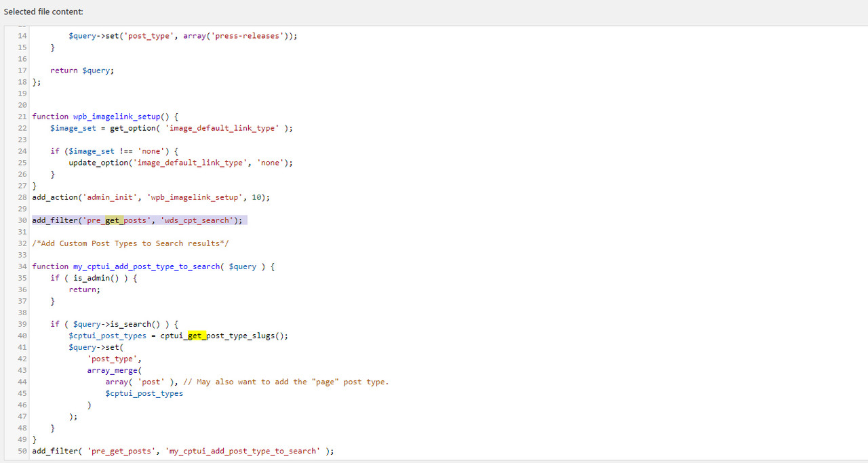
Task: Click the 'May also want to add' comment
Action: coord(286,382)
